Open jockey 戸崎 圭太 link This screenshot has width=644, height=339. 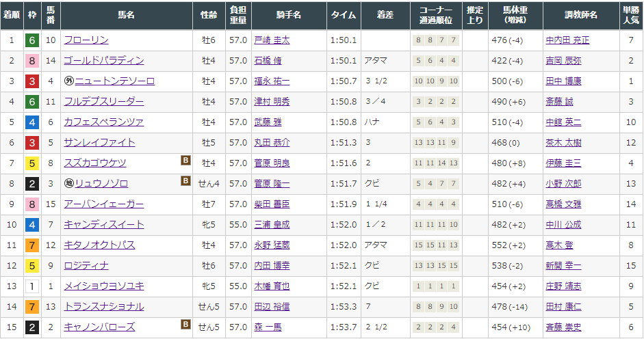[x=272, y=40]
